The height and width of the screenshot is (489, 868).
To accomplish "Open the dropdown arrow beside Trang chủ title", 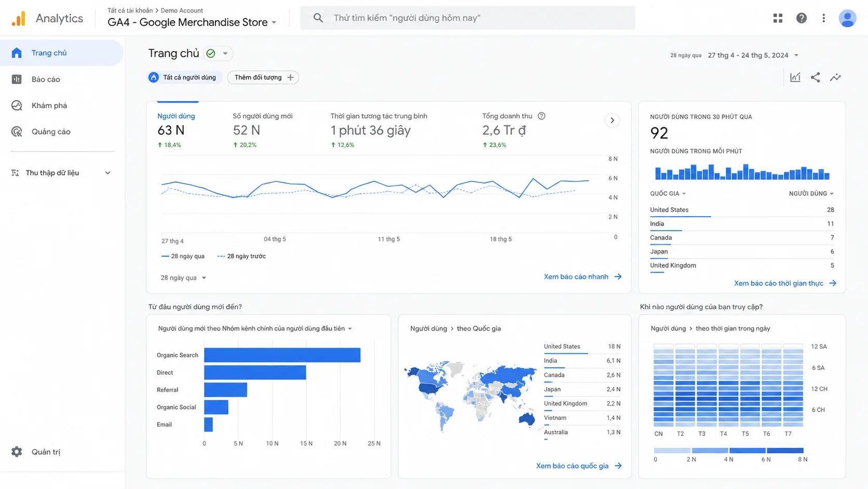I will [225, 53].
